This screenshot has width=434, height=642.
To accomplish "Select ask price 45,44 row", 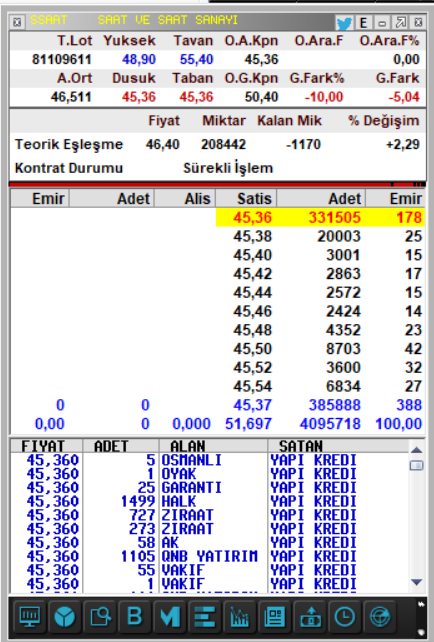I will [320, 292].
